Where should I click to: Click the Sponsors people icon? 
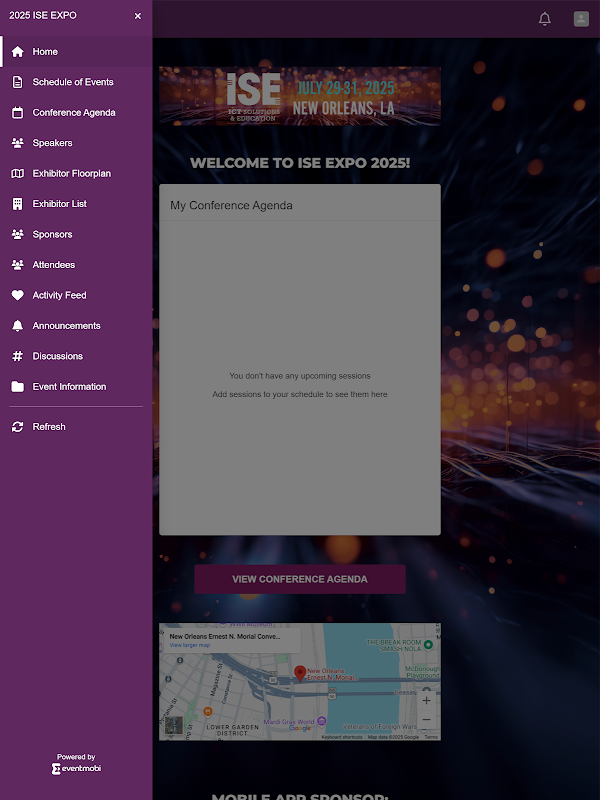(x=17, y=234)
